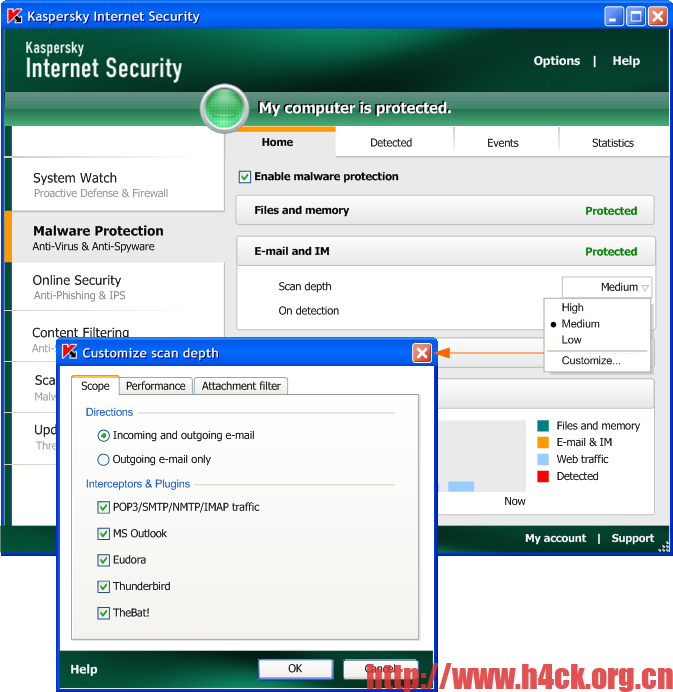Click the green protection status orb
The height and width of the screenshot is (692, 673).
(x=224, y=109)
